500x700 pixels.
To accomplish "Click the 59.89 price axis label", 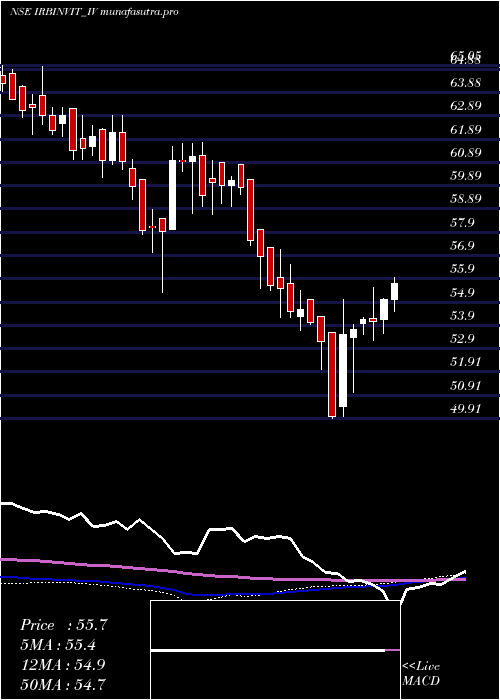I will tap(466, 175).
